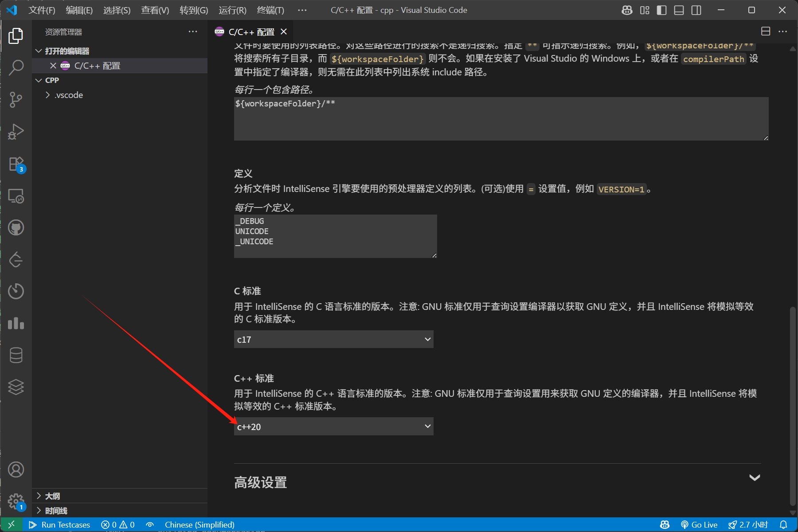The width and height of the screenshot is (798, 532).
Task: Click inside the include path text area
Action: [500, 119]
